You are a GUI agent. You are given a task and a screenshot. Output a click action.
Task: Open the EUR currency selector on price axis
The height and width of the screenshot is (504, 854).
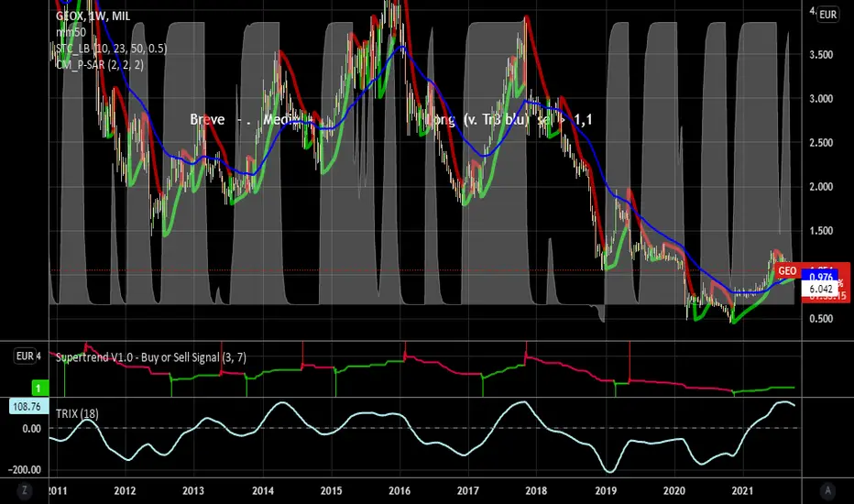[x=827, y=15]
